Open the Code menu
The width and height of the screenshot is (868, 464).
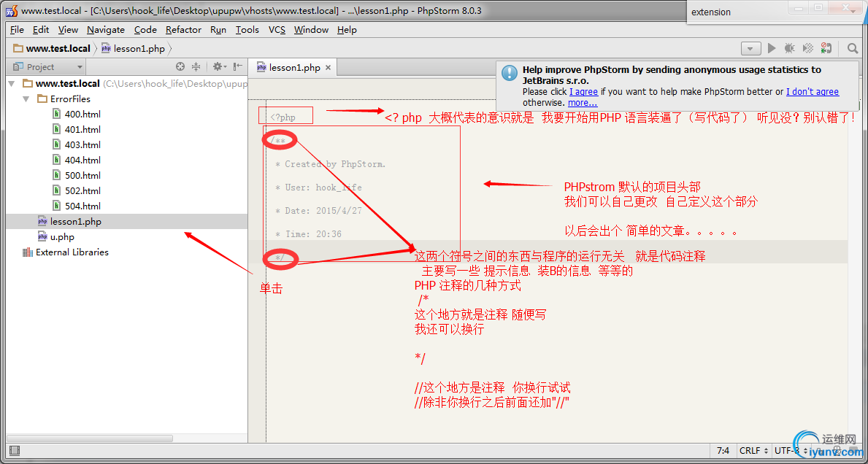coord(145,30)
